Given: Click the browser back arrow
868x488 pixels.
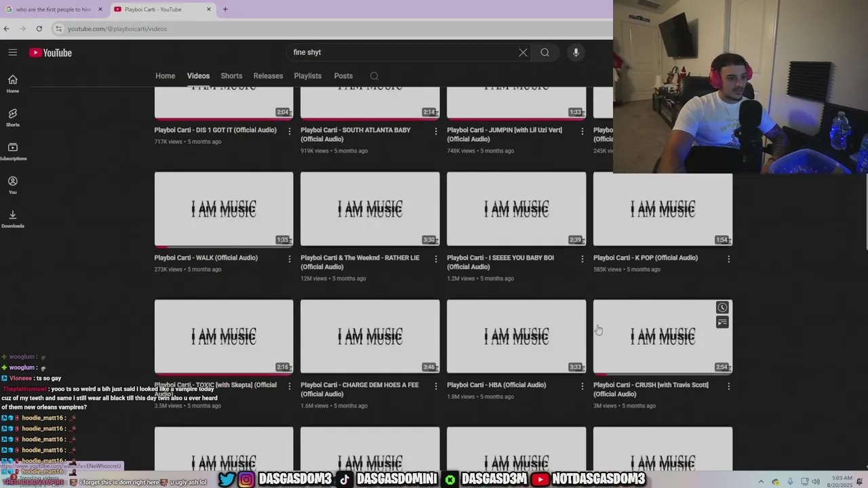Looking at the screenshot, I should [x=6, y=28].
